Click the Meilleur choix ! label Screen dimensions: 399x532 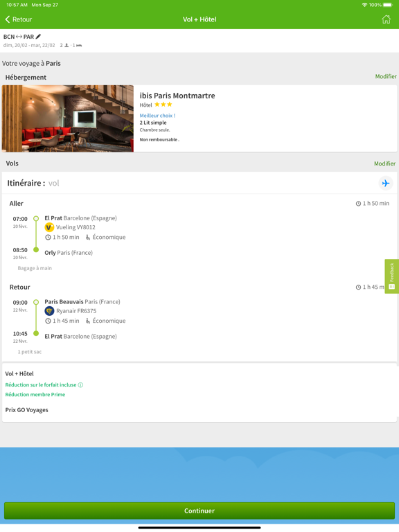tap(157, 116)
